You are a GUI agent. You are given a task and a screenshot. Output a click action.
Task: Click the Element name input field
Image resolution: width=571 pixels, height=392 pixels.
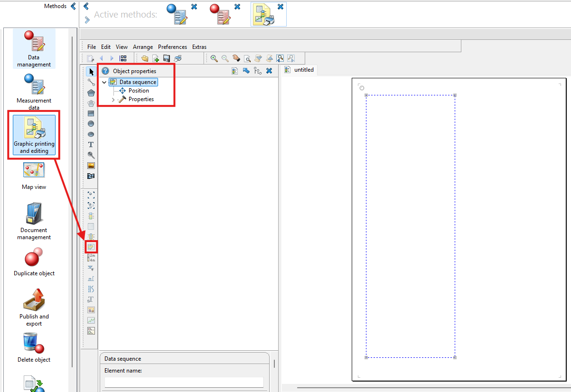point(184,382)
